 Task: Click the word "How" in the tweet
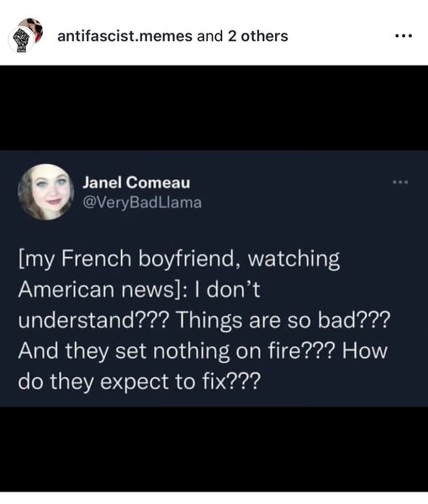coord(365,351)
